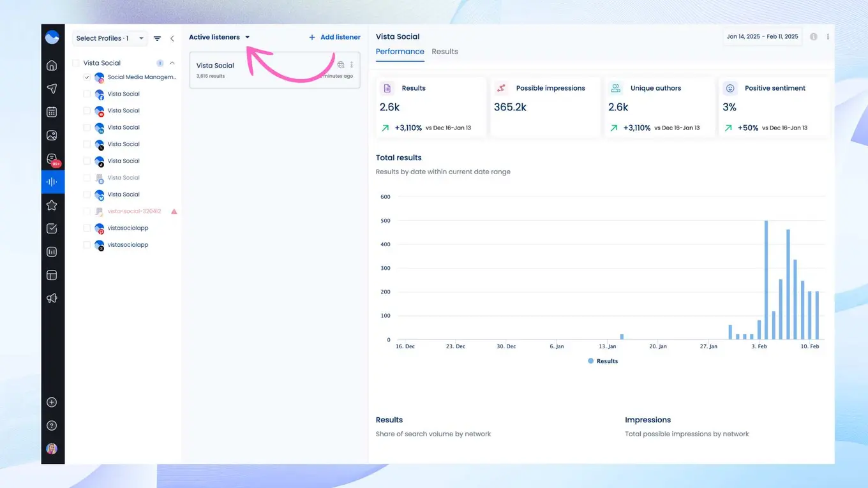This screenshot has height=488, width=868.
Task: Uncheck the Social Media Management Instagram profile
Action: (87, 77)
